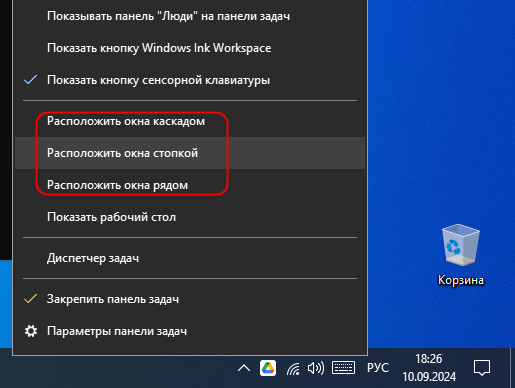The image size is (515, 388).
Task: Toggle Показывать панель "Люди" на панели задач
Action: coord(190,16)
